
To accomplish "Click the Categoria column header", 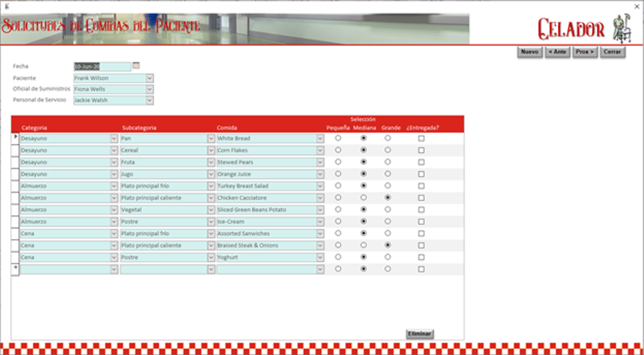I will click(x=34, y=128).
